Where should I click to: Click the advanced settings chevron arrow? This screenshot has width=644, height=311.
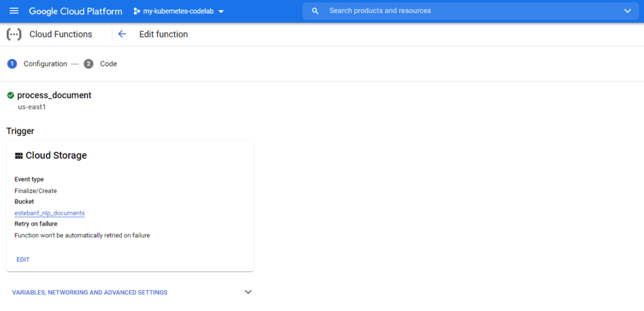point(248,292)
